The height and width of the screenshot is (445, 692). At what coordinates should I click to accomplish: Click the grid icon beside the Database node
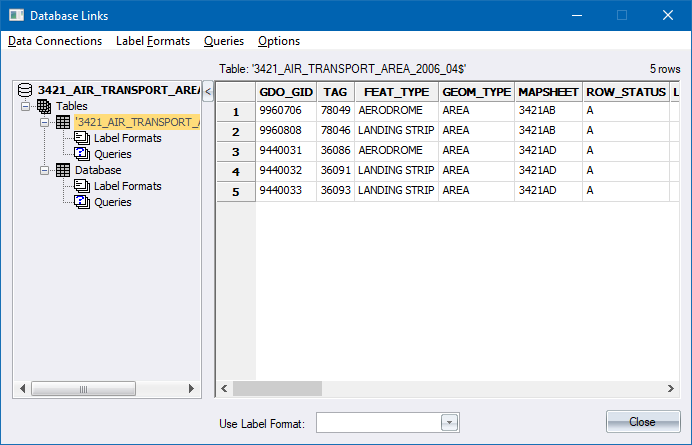pos(62,170)
